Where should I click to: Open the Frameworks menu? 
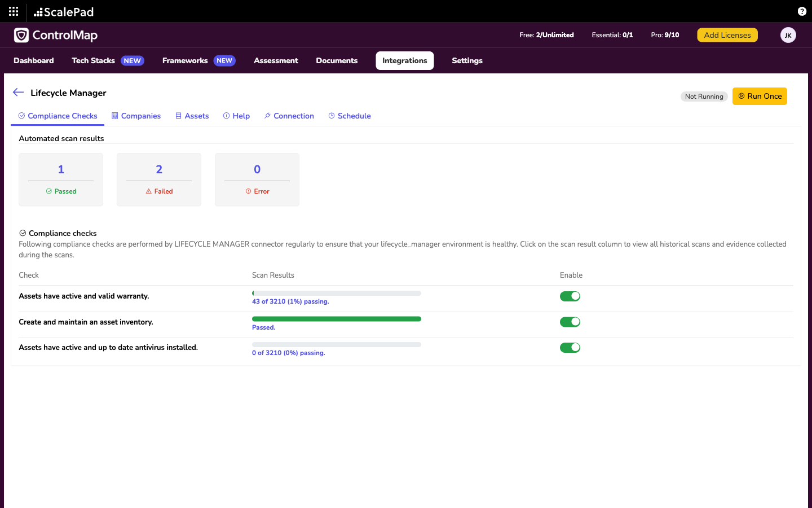point(198,60)
